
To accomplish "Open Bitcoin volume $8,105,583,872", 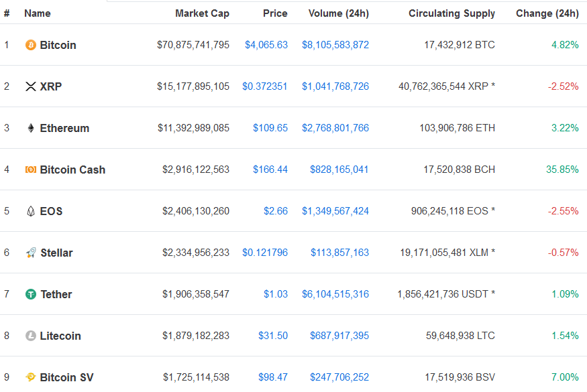I will [335, 45].
